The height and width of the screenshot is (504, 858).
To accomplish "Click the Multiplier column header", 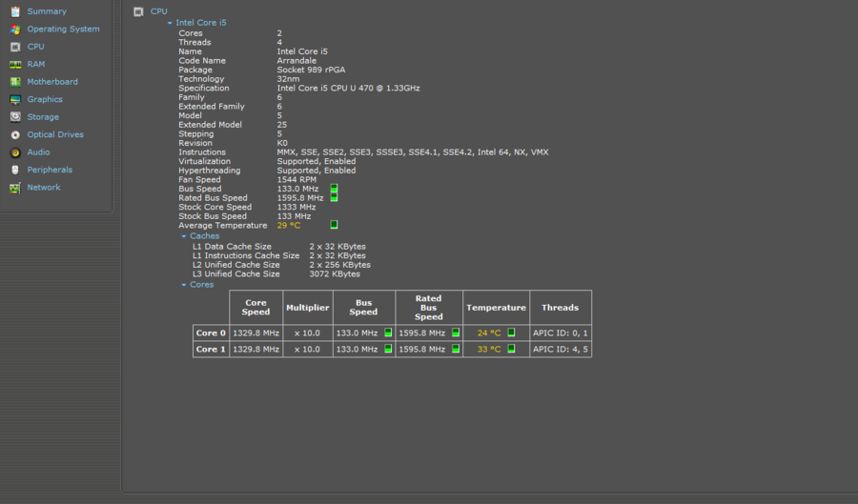I will (x=308, y=308).
